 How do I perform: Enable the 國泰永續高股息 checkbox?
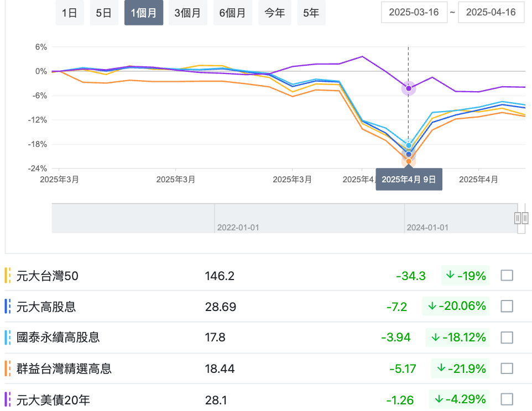[507, 337]
